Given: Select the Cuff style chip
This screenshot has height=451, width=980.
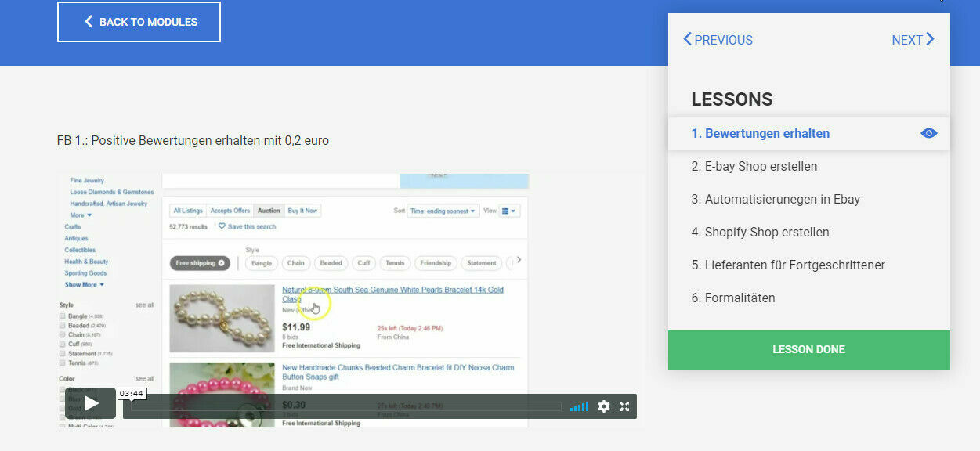Looking at the screenshot, I should point(364,263).
